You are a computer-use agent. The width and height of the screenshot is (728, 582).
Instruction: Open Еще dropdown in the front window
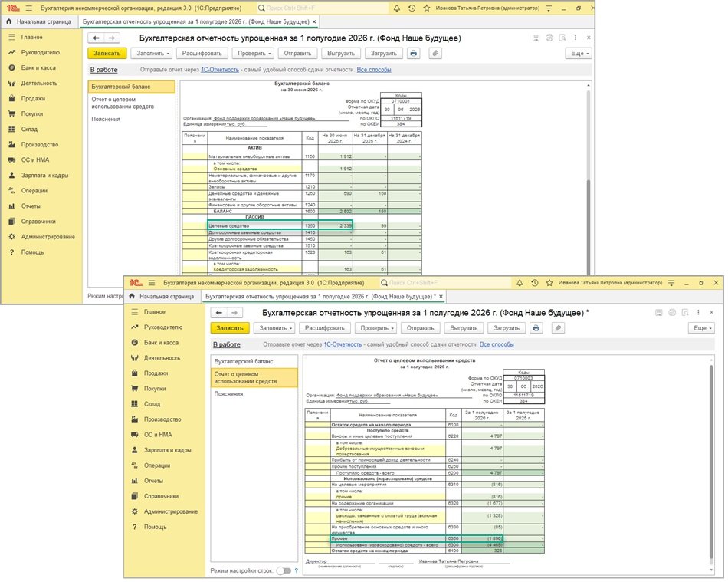click(701, 328)
